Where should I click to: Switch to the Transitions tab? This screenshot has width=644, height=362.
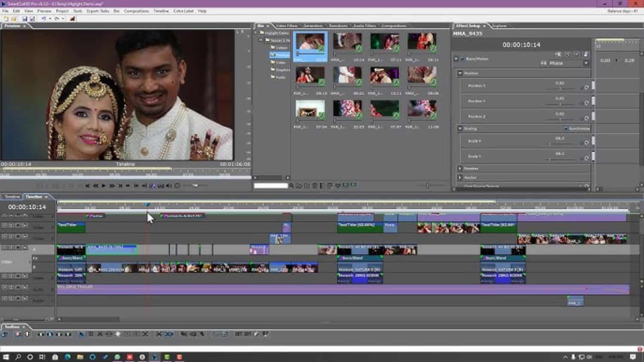(338, 26)
